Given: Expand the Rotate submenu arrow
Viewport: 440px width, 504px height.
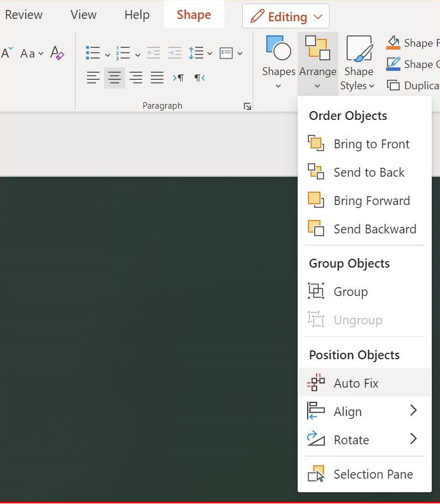Looking at the screenshot, I should 413,439.
